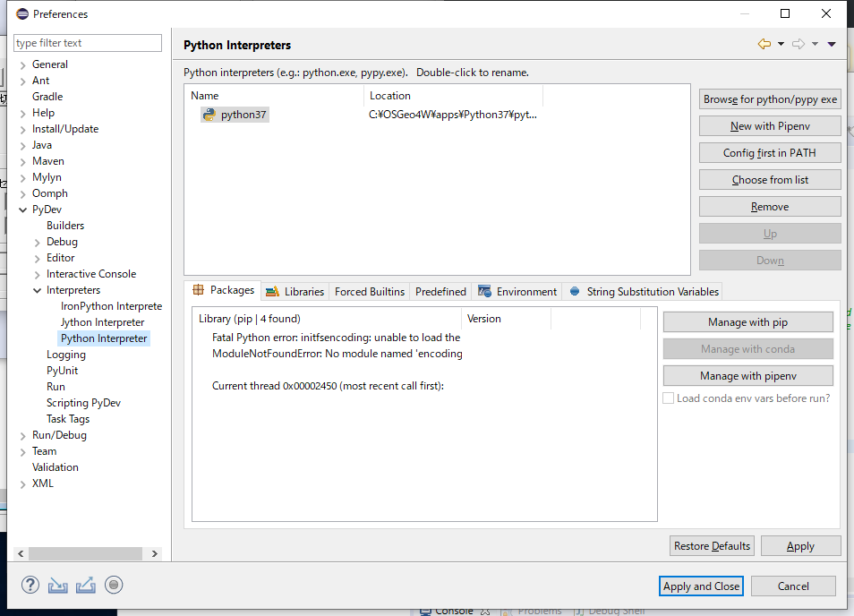Click the Environment tab icon
The width and height of the screenshot is (854, 616).
click(x=484, y=291)
